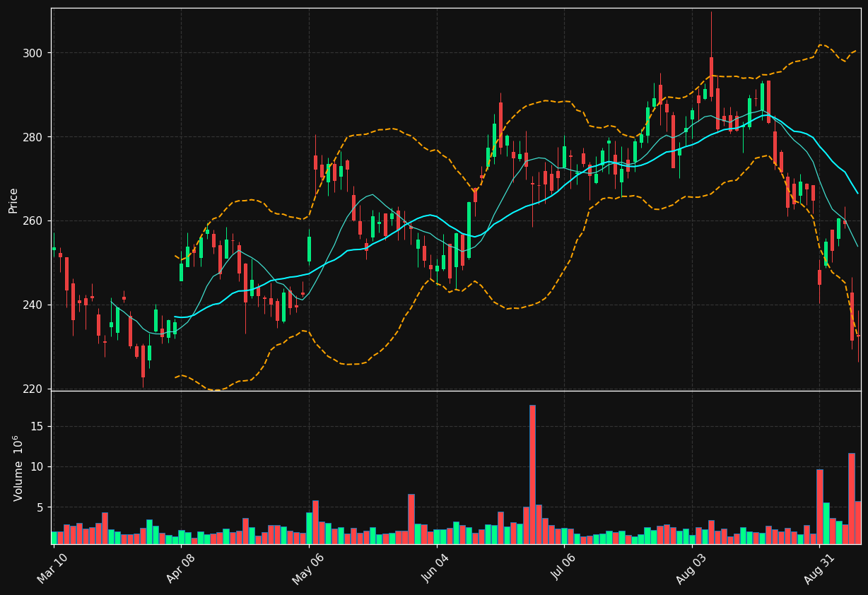The height and width of the screenshot is (595, 868).
Task: Click the Mar 10 date label
Action: pyautogui.click(x=53, y=568)
